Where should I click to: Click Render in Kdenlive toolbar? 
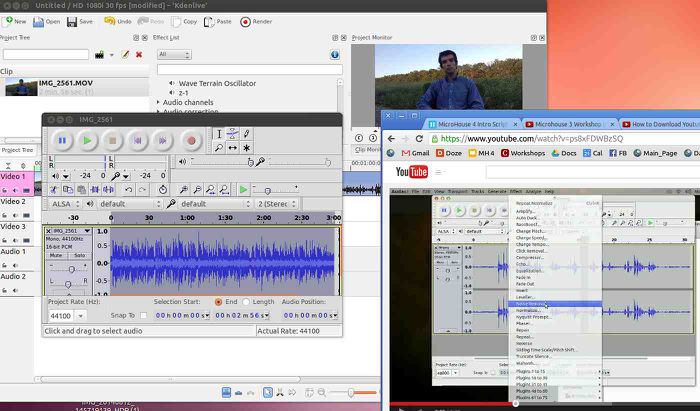[x=256, y=21]
